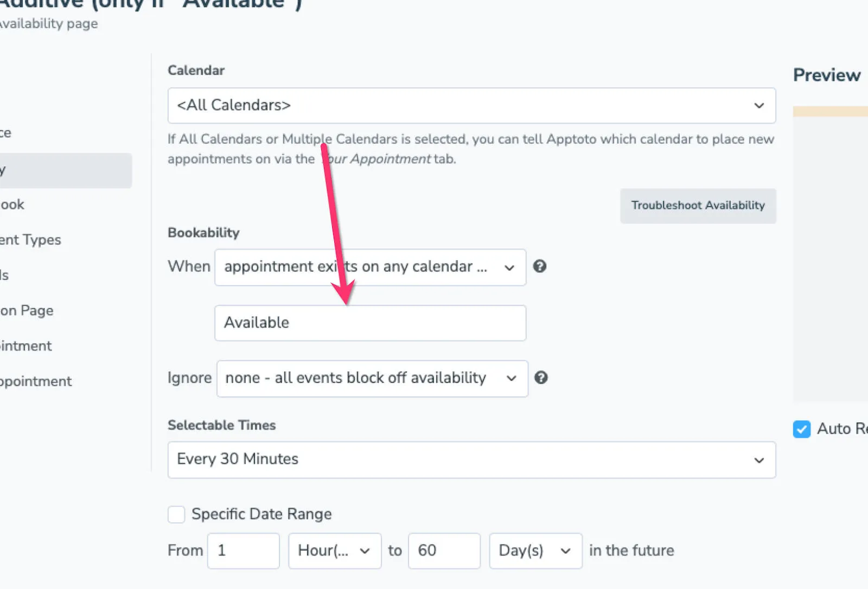Click the Your Appointment tab reference link

[x=376, y=159]
